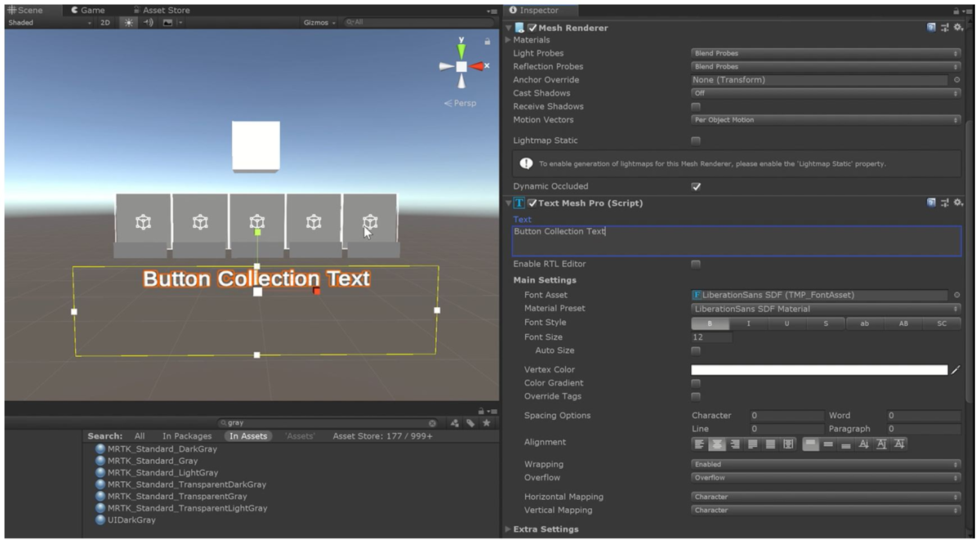This screenshot has width=980, height=544.
Task: Toggle scene effects image icon
Action: [x=168, y=23]
